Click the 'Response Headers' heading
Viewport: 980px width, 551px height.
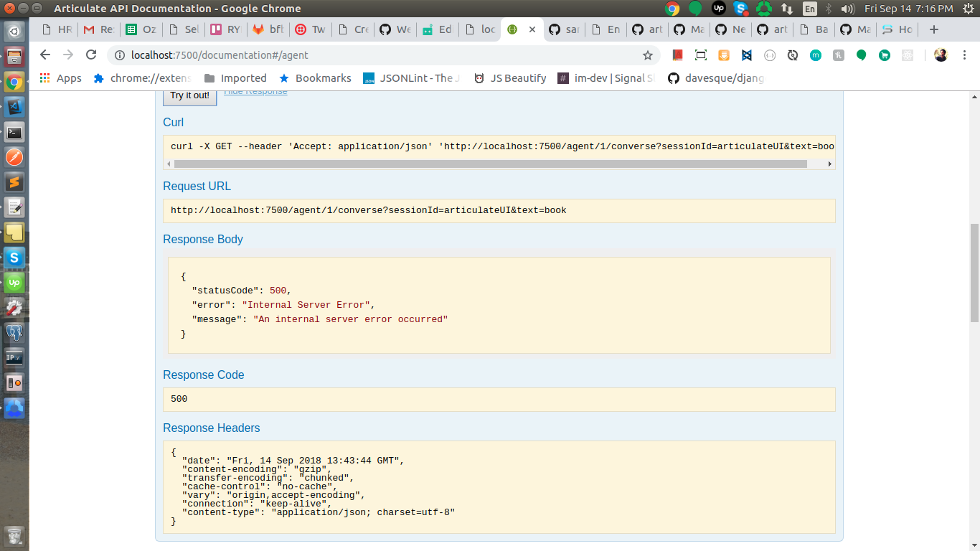(212, 428)
